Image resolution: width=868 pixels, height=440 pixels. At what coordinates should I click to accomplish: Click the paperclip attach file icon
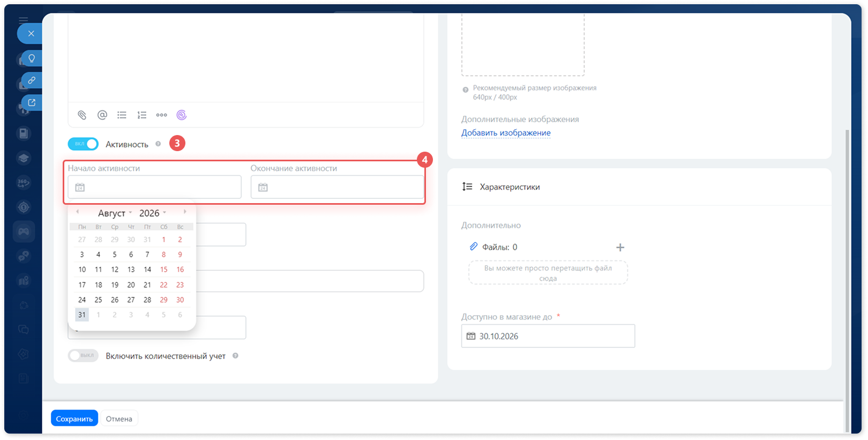point(82,115)
